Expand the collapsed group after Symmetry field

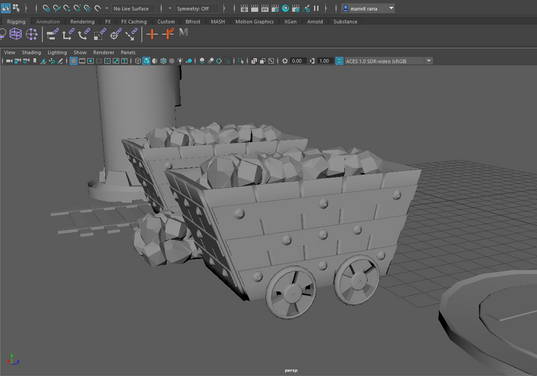coord(224,8)
